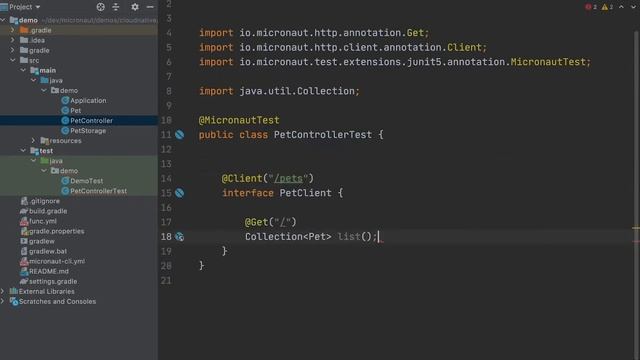Expand the .idea folder
Viewport: 640px width, 360px height.
(13, 40)
